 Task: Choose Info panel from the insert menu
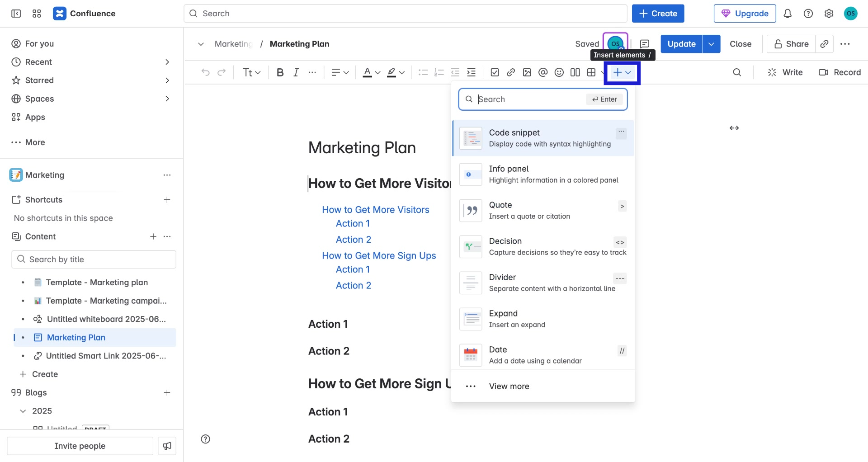tap(542, 174)
